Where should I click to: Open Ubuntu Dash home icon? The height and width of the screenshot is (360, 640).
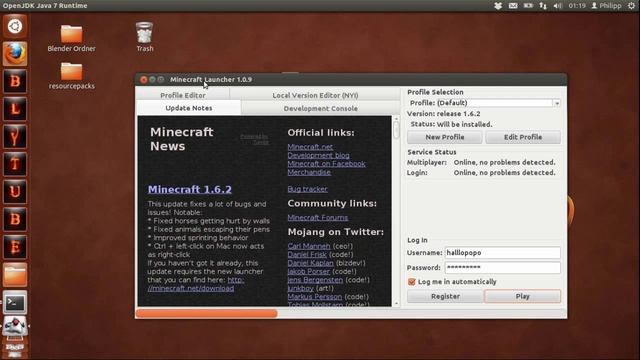pyautogui.click(x=15, y=26)
